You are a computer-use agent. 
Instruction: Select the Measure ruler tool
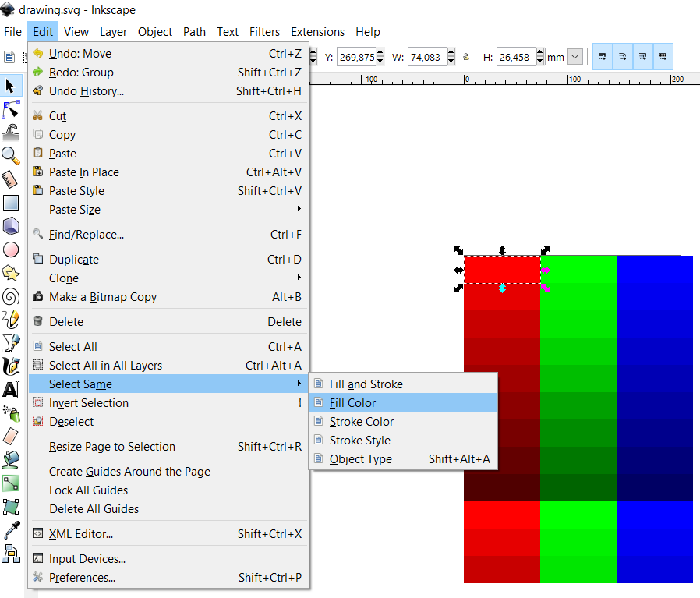click(x=11, y=179)
